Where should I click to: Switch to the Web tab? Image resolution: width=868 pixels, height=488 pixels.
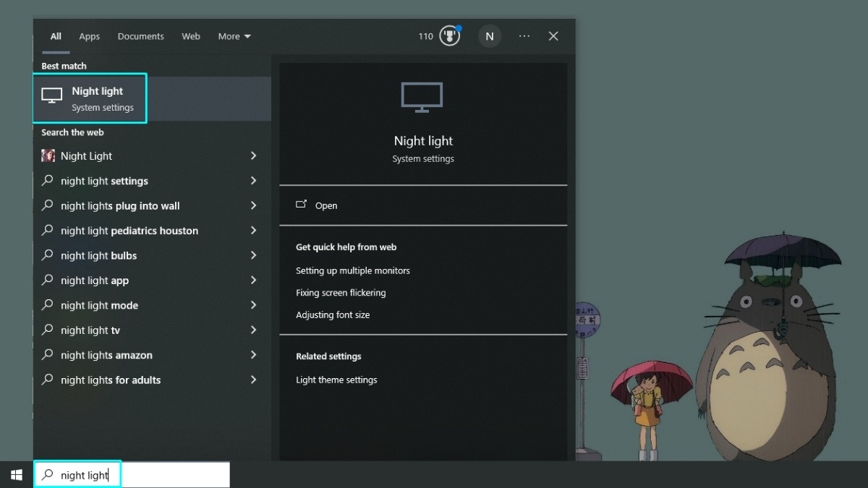[191, 36]
